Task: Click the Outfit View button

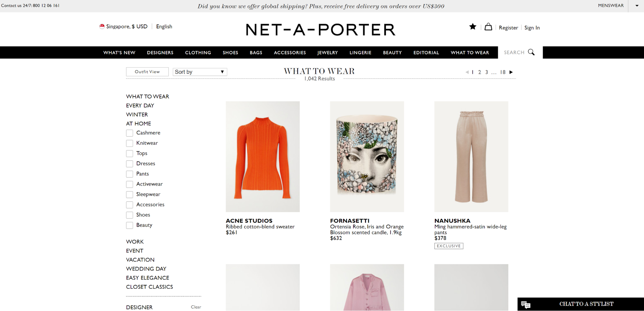Action: coord(147,72)
